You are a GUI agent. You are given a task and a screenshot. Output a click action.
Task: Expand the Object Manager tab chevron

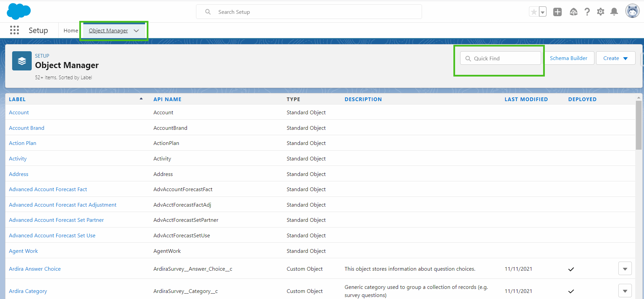[136, 31]
